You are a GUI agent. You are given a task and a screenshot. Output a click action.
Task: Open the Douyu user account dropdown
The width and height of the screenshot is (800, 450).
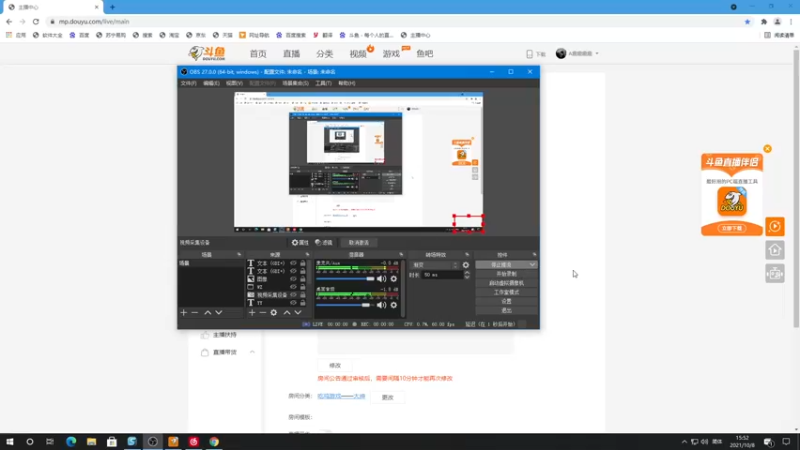click(578, 54)
